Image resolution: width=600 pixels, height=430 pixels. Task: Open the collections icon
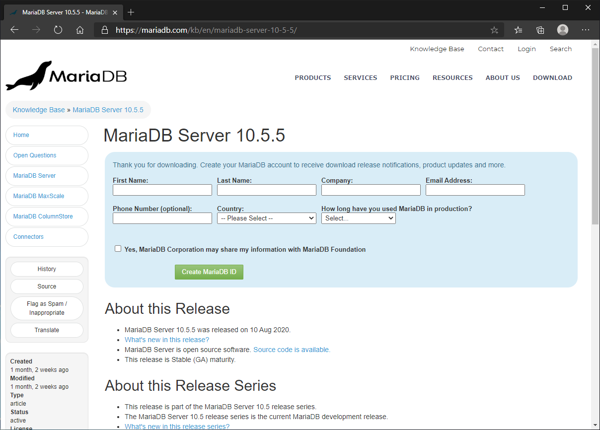pos(540,30)
